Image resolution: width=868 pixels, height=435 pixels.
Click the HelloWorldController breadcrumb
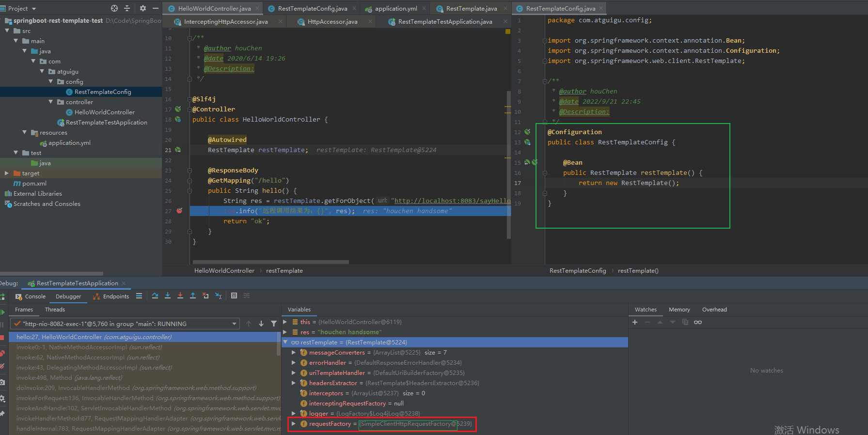224,270
